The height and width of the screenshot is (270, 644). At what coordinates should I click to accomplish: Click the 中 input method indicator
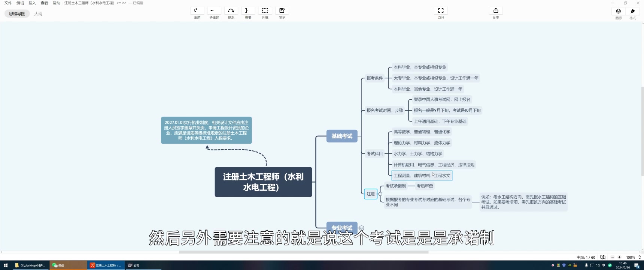pos(603,265)
